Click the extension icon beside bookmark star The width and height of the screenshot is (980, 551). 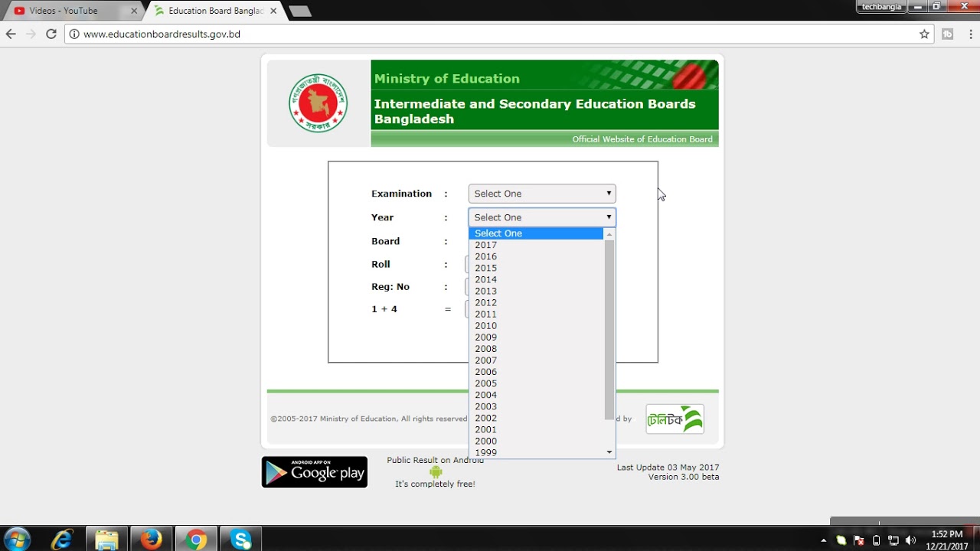(x=947, y=34)
